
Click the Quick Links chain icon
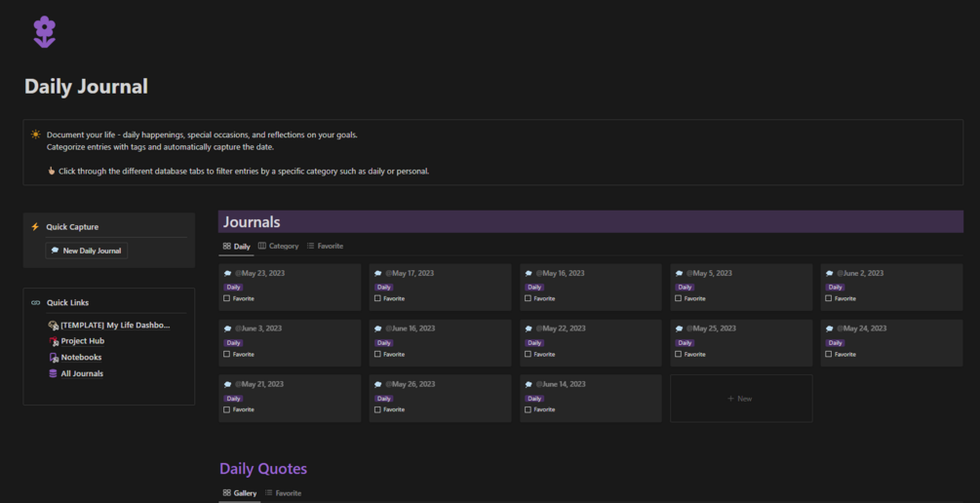(x=36, y=303)
